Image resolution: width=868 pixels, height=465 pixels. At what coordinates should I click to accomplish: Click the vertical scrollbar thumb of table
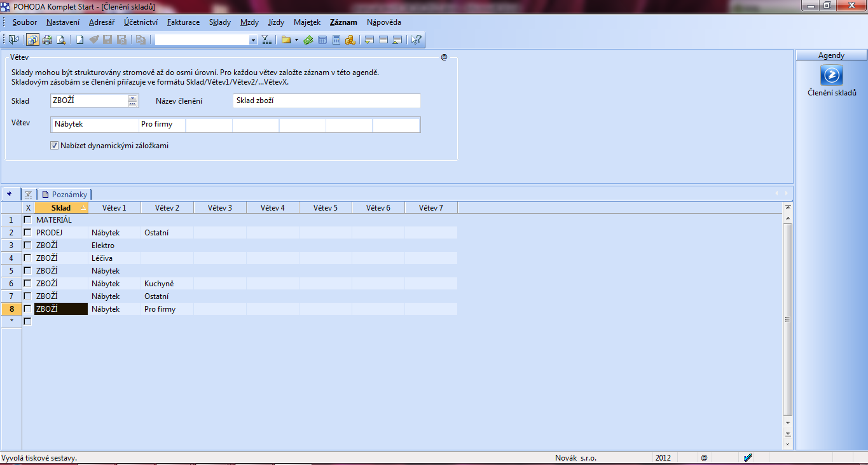[788, 319]
